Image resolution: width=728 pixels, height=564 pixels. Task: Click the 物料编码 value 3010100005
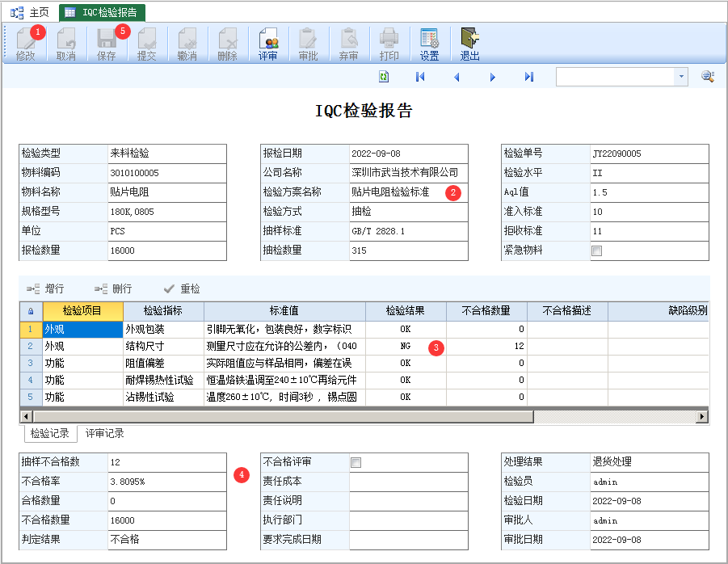pos(167,173)
